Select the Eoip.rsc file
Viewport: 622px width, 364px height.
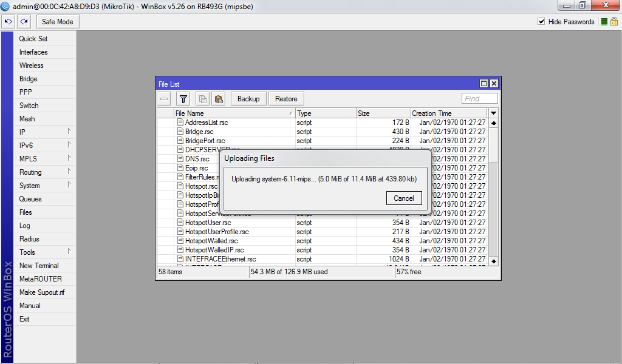tap(196, 168)
